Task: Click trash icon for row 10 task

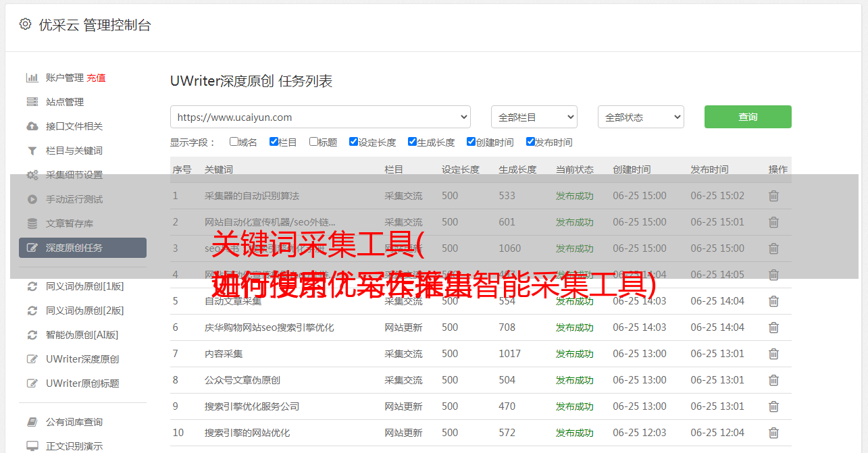Action: point(773,433)
